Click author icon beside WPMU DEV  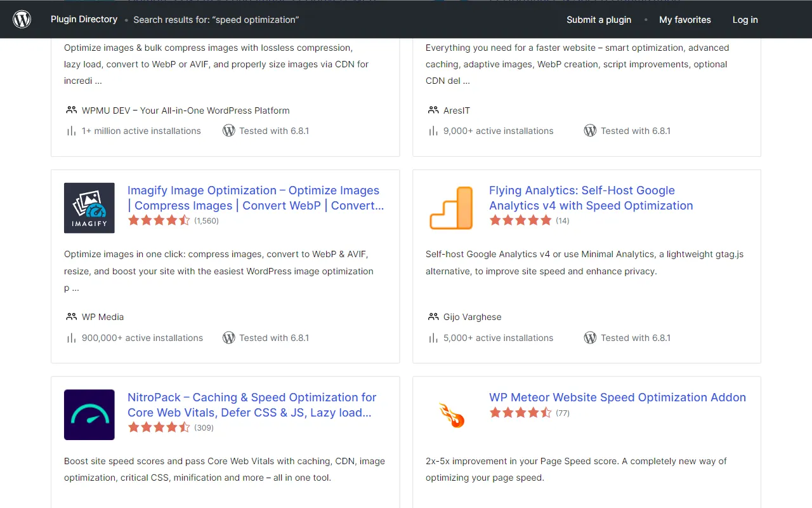[71, 110]
